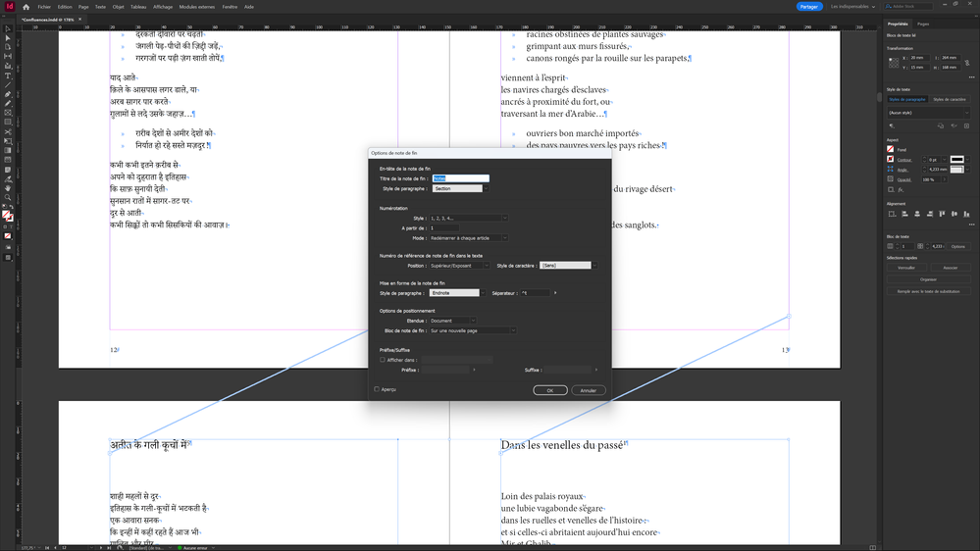Switch to the Pages tab

tap(923, 24)
